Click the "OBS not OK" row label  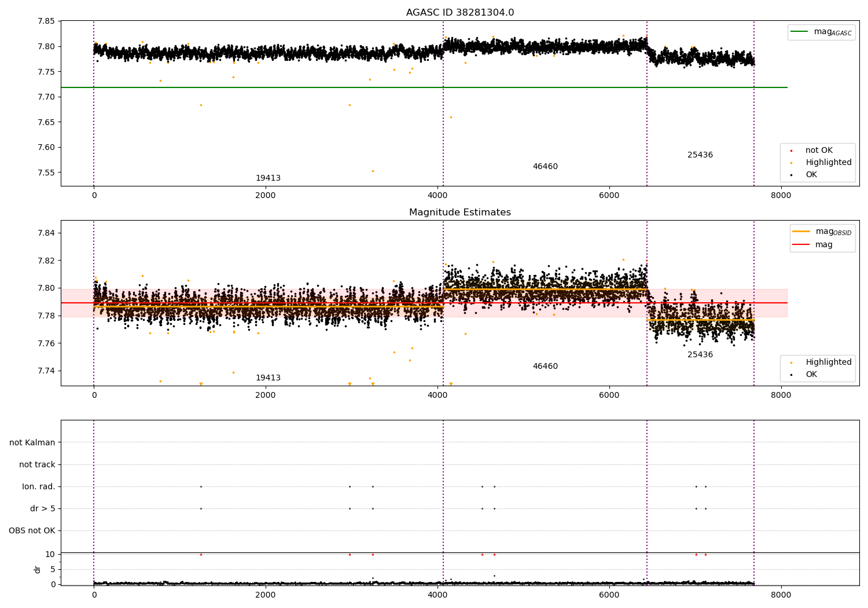(32, 530)
